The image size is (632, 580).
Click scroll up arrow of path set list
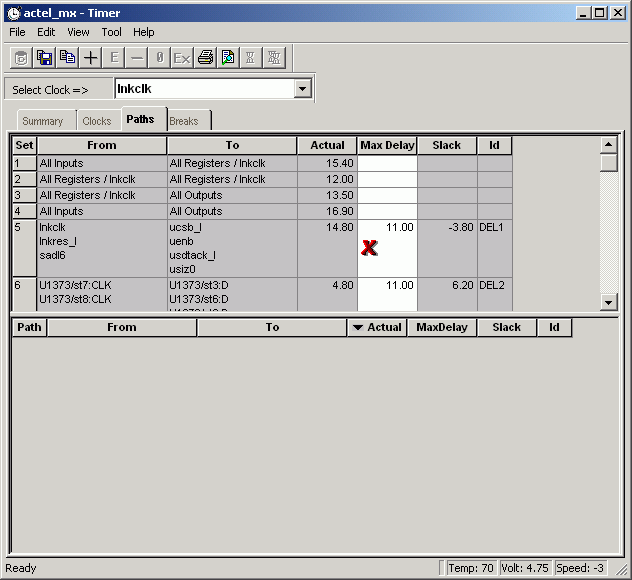[x=609, y=145]
